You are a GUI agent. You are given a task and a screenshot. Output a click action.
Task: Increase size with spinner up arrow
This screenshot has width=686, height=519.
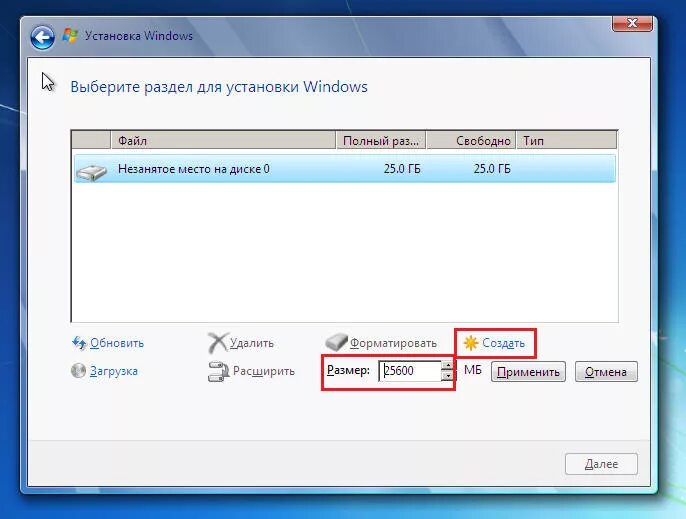[448, 366]
